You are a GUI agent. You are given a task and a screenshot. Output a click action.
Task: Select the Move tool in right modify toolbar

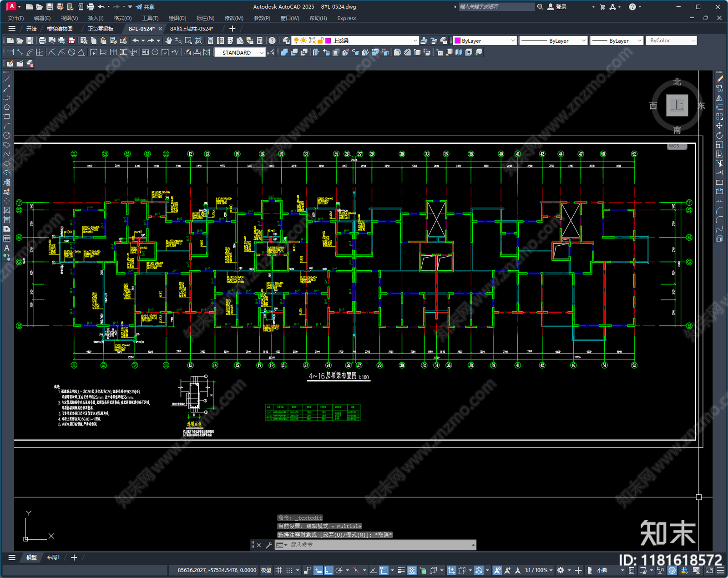719,126
